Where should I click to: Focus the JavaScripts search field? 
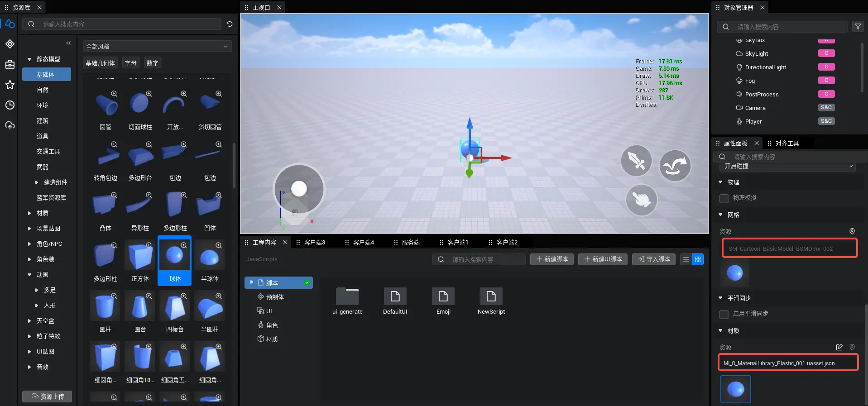tap(479, 259)
